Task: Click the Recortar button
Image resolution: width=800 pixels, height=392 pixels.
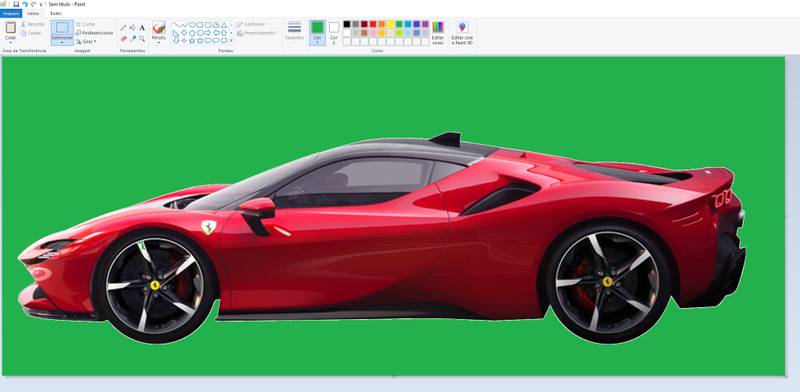Action: pyautogui.click(x=33, y=24)
